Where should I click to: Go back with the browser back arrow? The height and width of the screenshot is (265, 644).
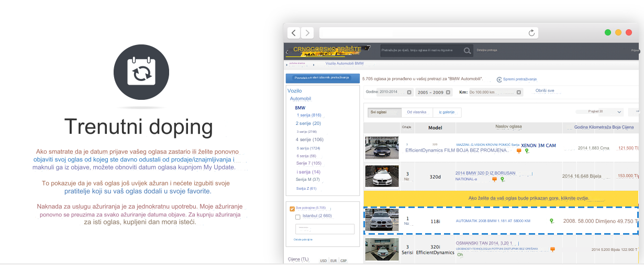click(294, 33)
